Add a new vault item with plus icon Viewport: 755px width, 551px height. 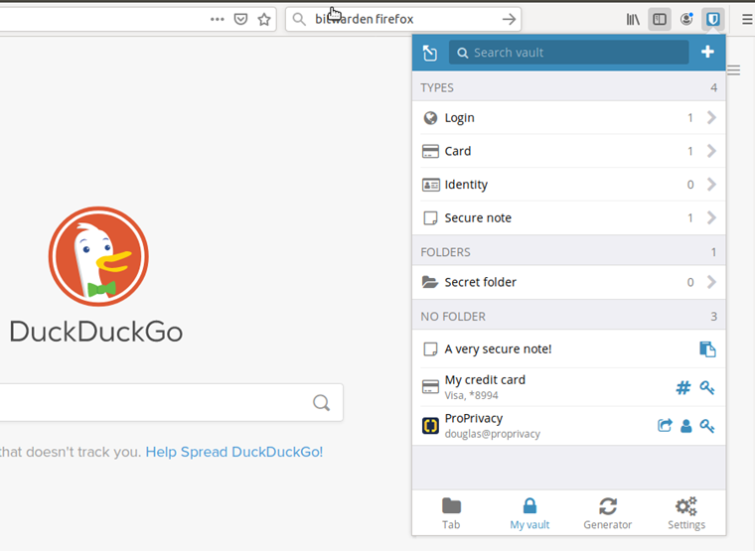coord(707,52)
